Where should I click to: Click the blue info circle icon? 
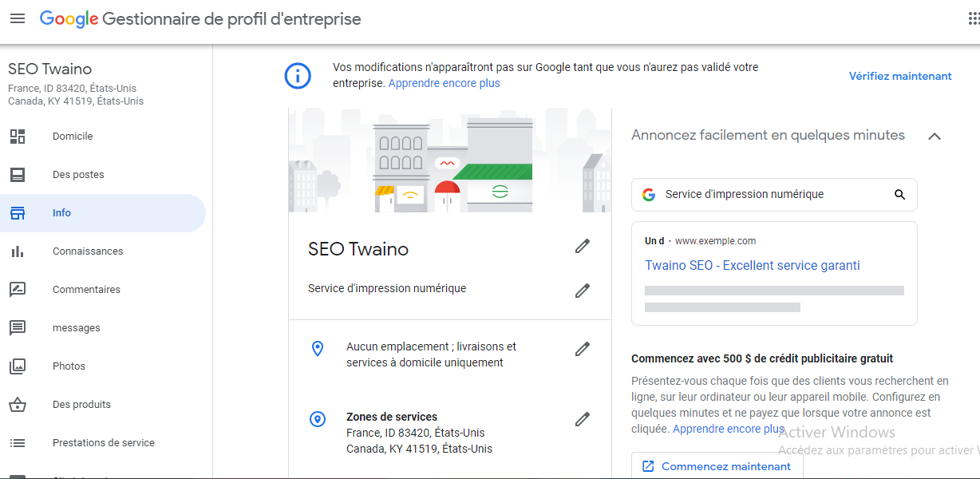coord(298,76)
